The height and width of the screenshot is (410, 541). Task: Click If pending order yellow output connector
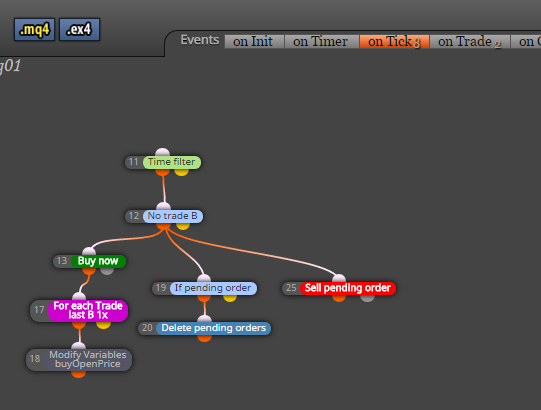[230, 298]
